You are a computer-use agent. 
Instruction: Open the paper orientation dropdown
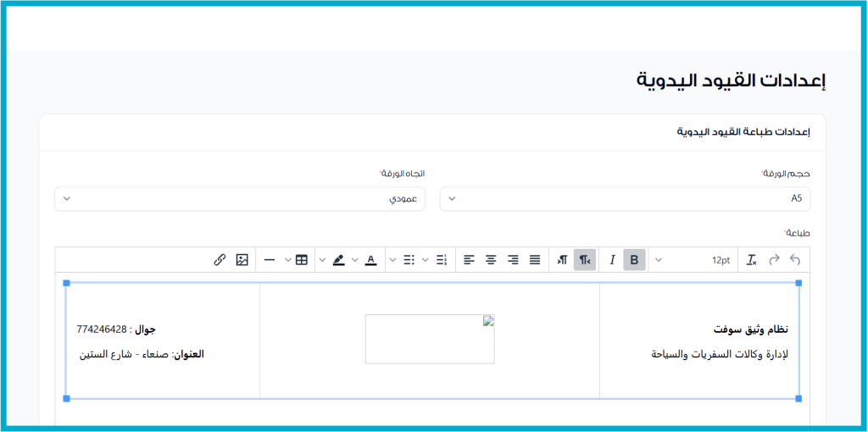239,198
